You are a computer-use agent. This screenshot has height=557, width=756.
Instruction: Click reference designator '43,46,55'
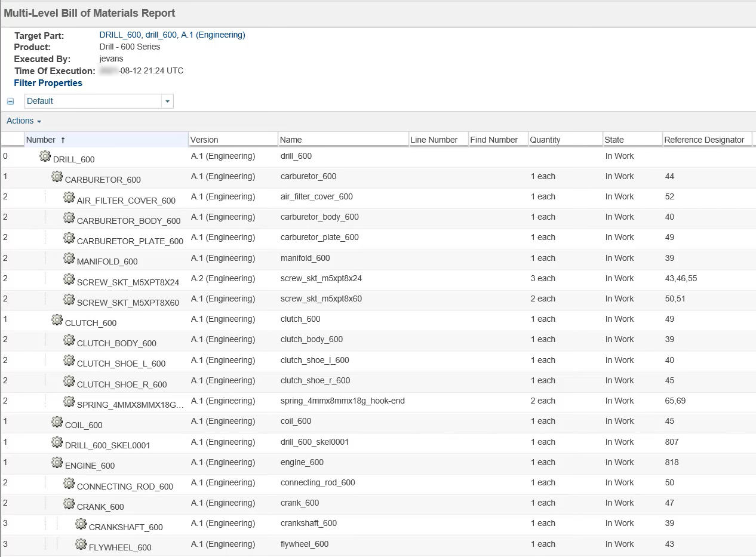(x=681, y=278)
